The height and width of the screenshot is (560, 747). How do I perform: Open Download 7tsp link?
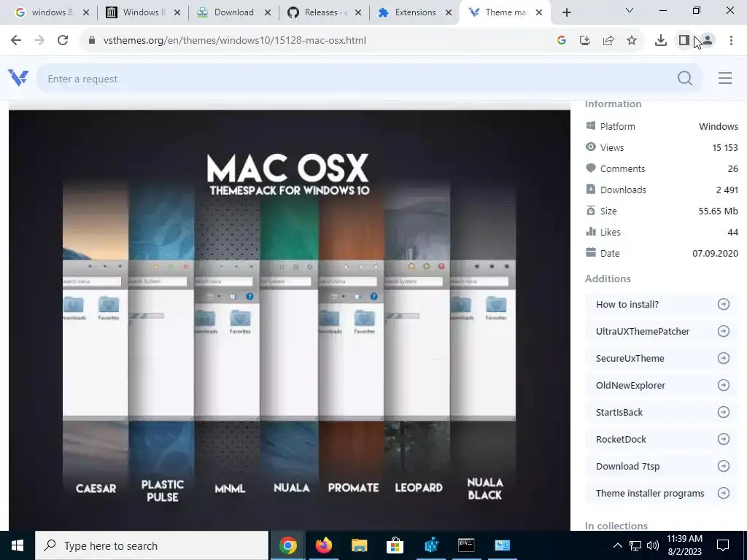click(662, 466)
